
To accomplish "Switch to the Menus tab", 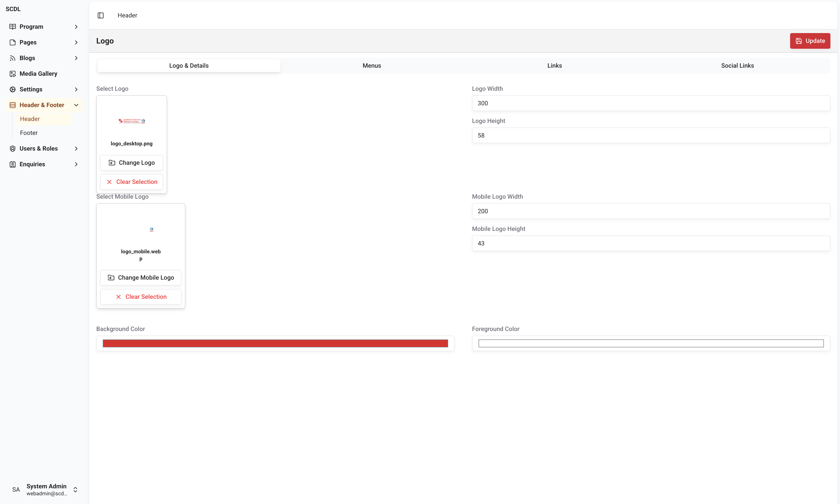I will point(372,66).
